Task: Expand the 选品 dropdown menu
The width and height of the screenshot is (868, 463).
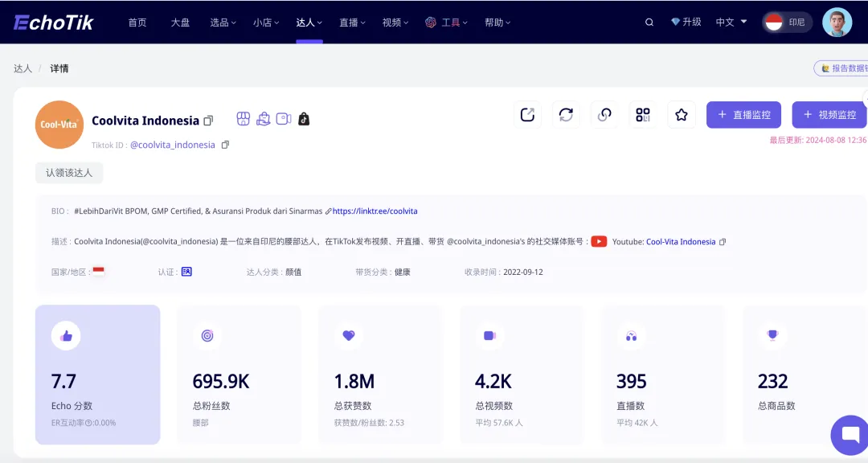Action: (x=223, y=23)
